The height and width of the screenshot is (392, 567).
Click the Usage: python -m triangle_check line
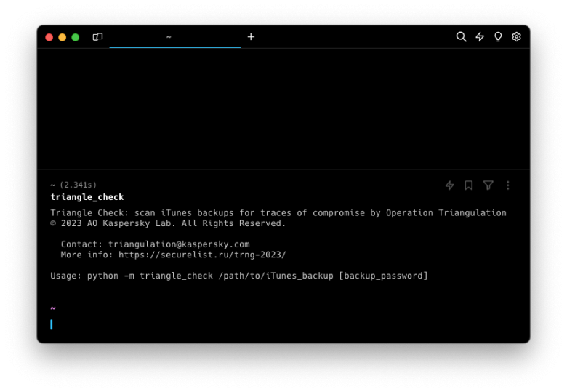pyautogui.click(x=239, y=276)
